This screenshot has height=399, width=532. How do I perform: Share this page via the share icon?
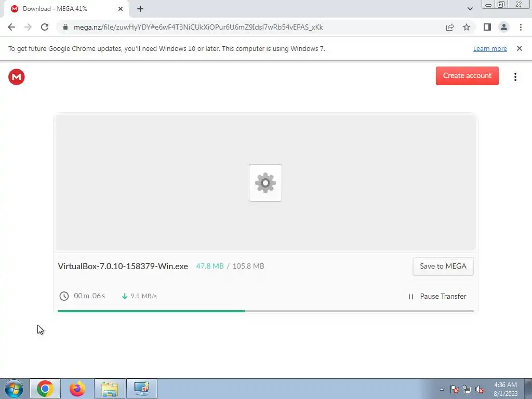pyautogui.click(x=450, y=27)
